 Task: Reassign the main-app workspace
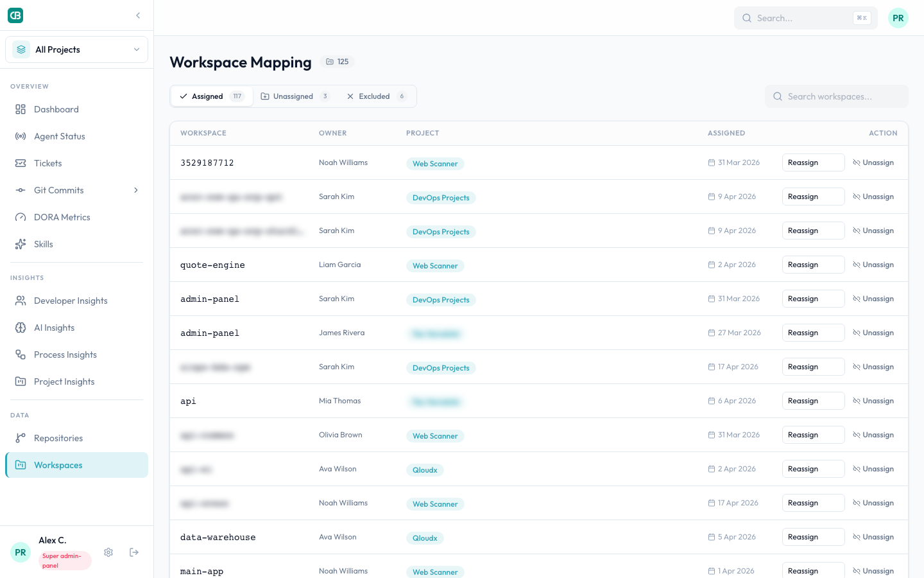(x=813, y=571)
